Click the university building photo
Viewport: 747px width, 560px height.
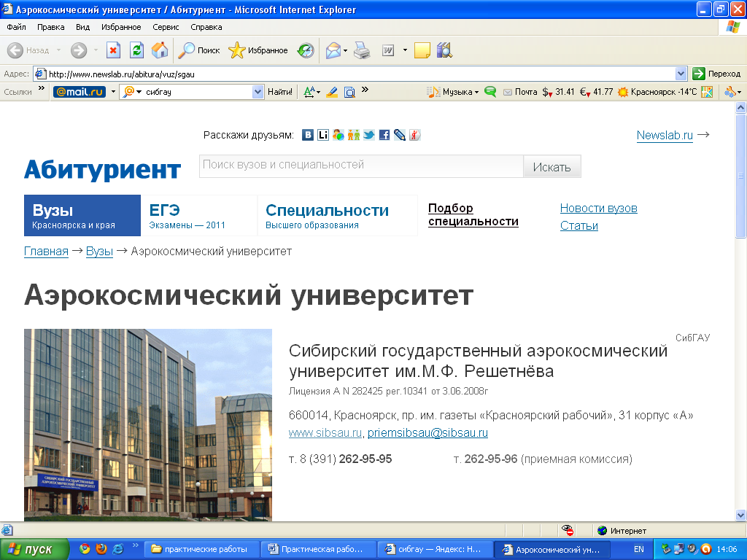pyautogui.click(x=148, y=425)
